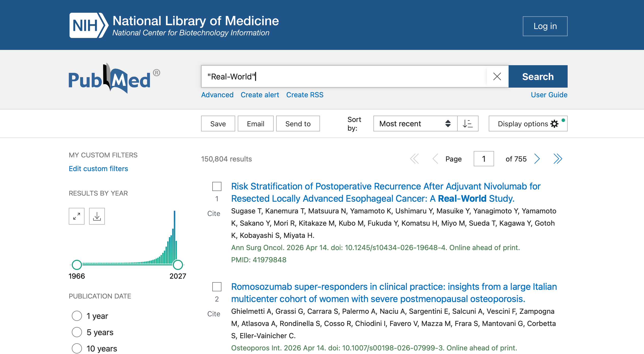Viewport: 644px width, 354px height.
Task: Open the Send to menu
Action: [x=298, y=124]
